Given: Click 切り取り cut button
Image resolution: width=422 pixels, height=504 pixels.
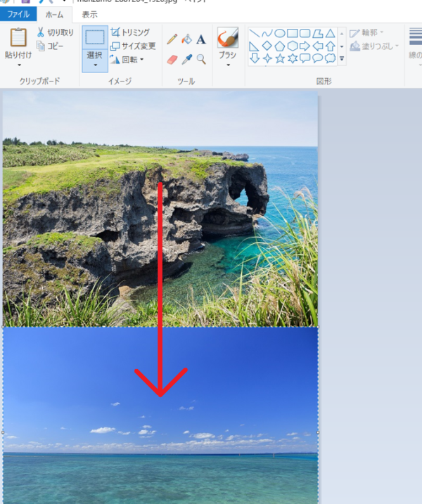Looking at the screenshot, I should (56, 32).
